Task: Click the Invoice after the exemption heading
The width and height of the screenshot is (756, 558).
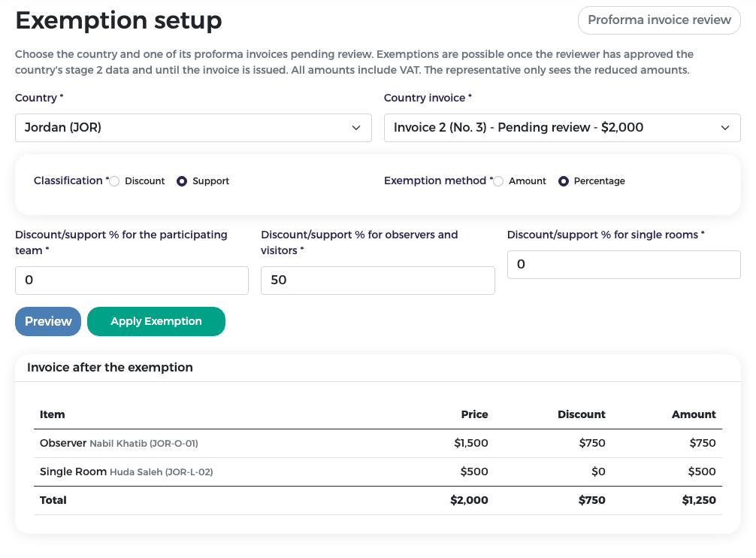Action: click(110, 368)
